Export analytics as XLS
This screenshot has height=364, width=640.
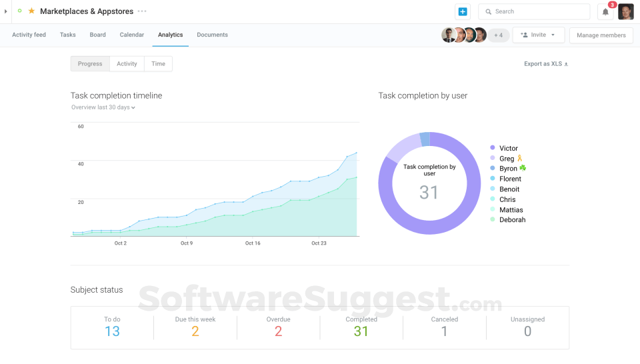[x=546, y=64]
